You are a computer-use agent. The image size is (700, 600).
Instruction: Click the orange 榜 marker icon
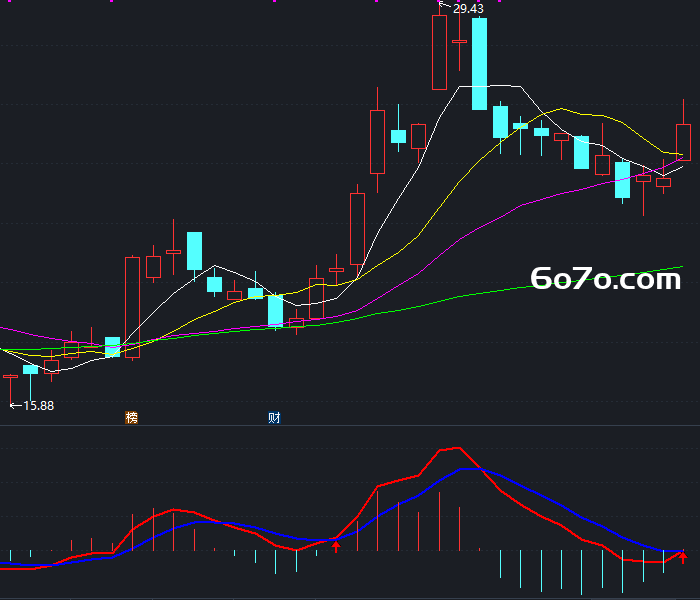(x=131, y=417)
